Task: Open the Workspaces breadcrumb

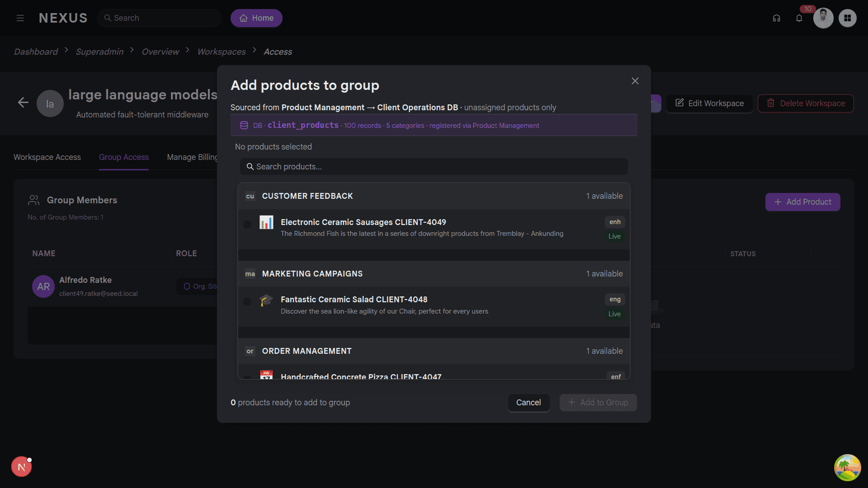Action: tap(222, 52)
